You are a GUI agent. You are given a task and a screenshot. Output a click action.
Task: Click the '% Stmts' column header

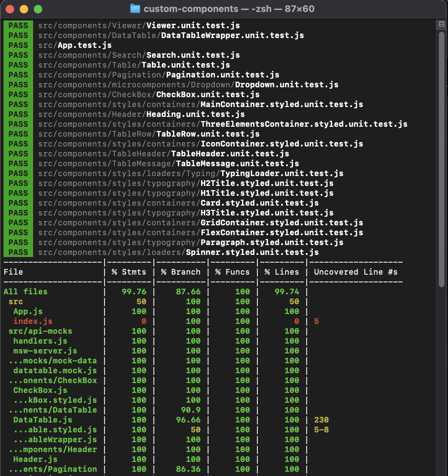(x=129, y=272)
